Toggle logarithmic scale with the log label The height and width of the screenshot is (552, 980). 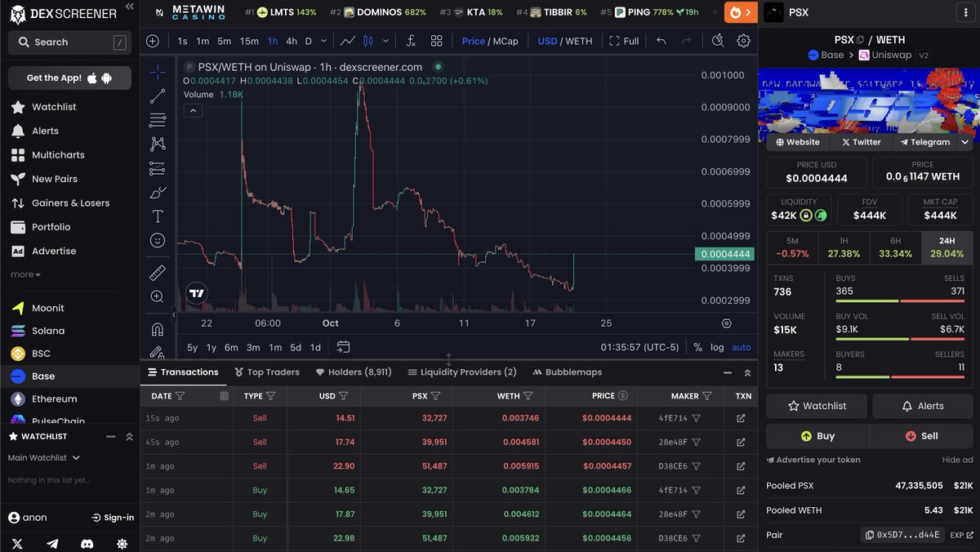click(717, 346)
